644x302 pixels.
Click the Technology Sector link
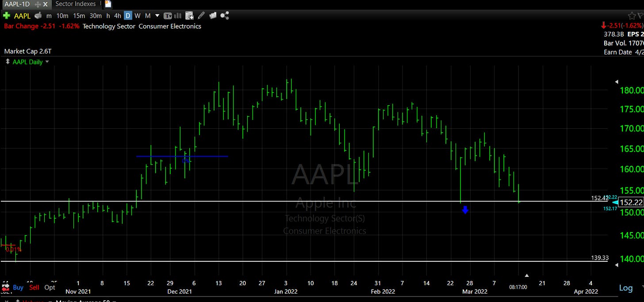pyautogui.click(x=109, y=26)
